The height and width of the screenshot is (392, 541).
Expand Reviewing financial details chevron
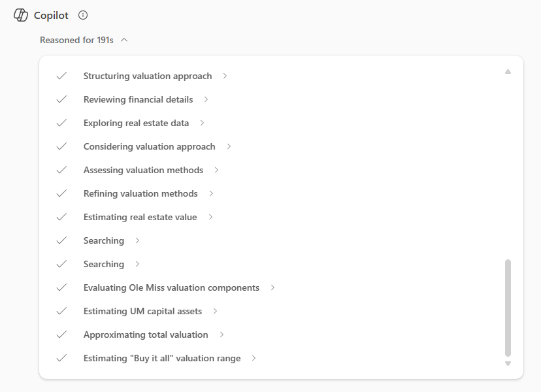(x=206, y=99)
